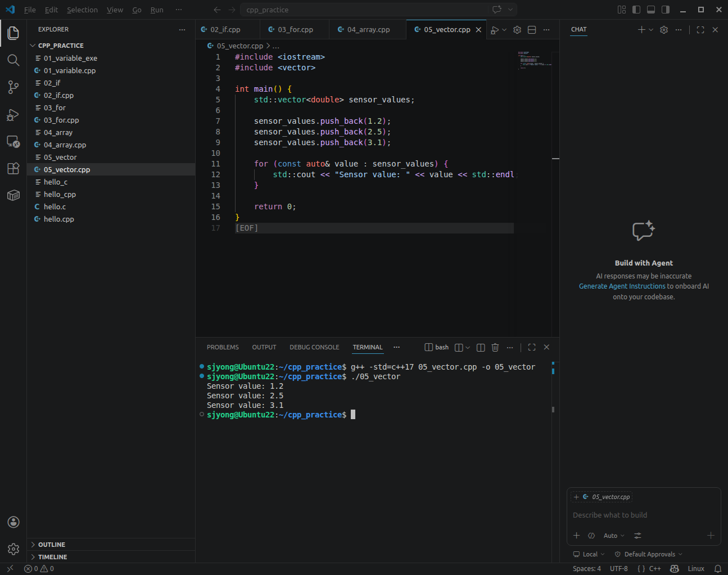Viewport: 728px width, 575px height.
Task: Open Explorer Views and More Actions ellipsis
Action: [182, 29]
